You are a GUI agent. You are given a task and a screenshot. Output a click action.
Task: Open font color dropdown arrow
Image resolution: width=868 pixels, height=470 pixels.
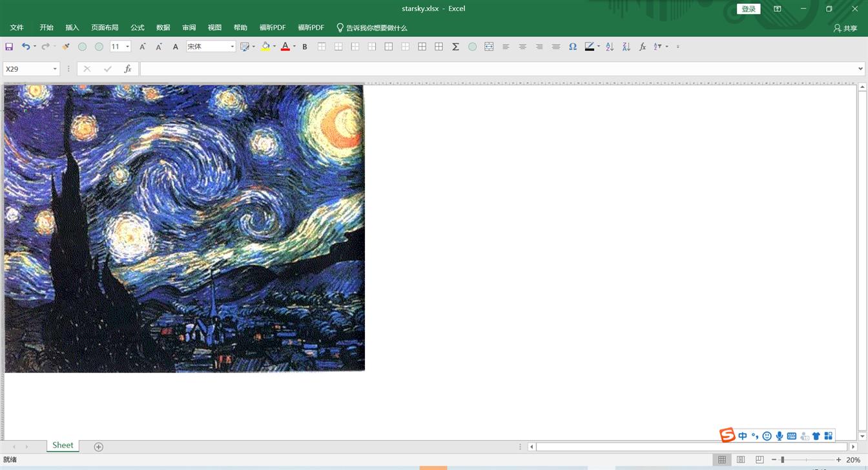(294, 47)
